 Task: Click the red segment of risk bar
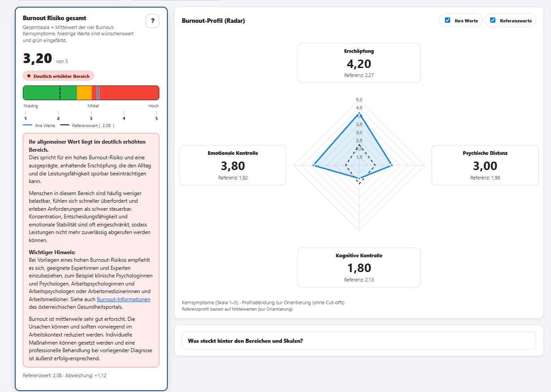point(130,93)
